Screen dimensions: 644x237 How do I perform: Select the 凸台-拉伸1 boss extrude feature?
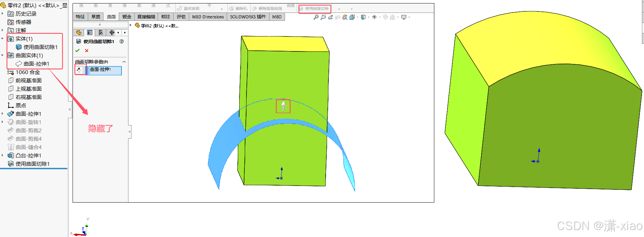[x=24, y=156]
